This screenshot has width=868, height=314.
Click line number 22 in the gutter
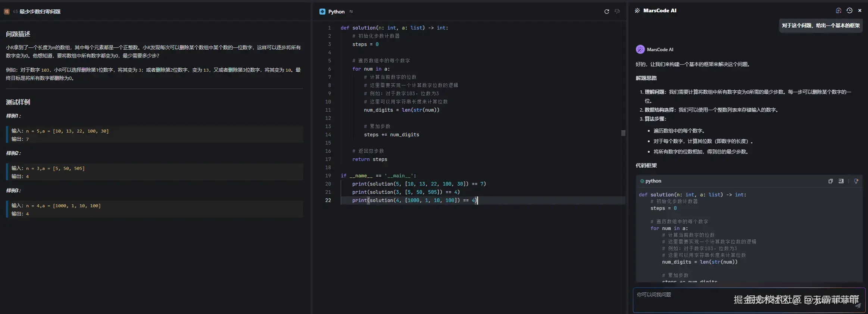coord(328,200)
